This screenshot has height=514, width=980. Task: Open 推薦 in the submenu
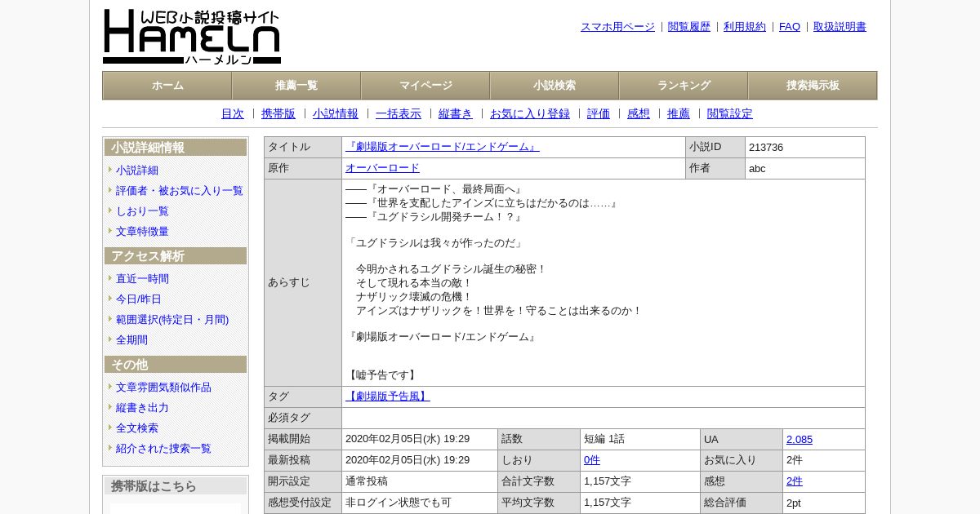pyautogui.click(x=679, y=114)
